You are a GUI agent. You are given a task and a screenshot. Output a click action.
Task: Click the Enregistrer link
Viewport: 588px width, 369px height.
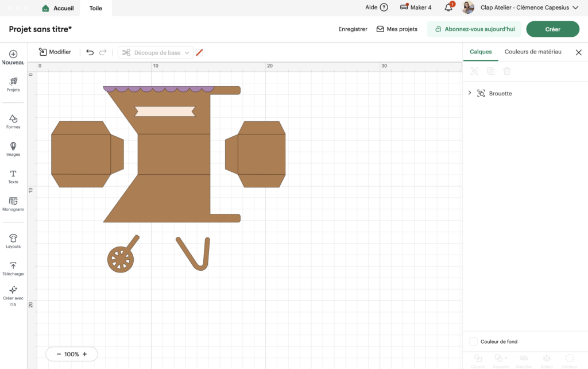[x=353, y=29]
